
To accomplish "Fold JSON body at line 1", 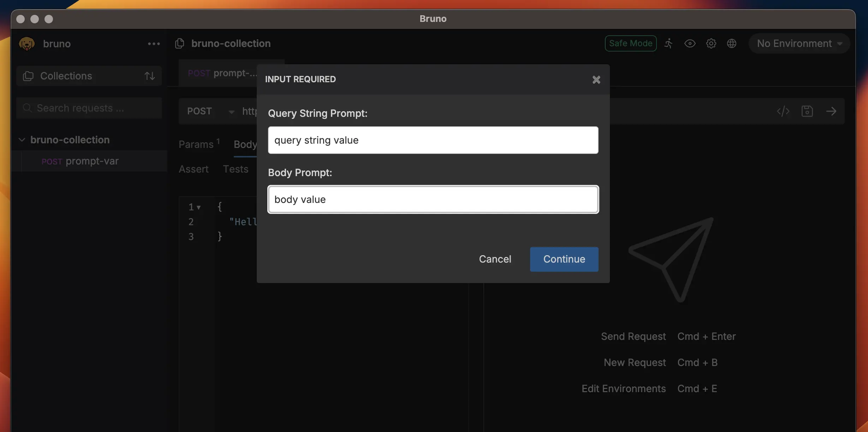I will pyautogui.click(x=199, y=207).
